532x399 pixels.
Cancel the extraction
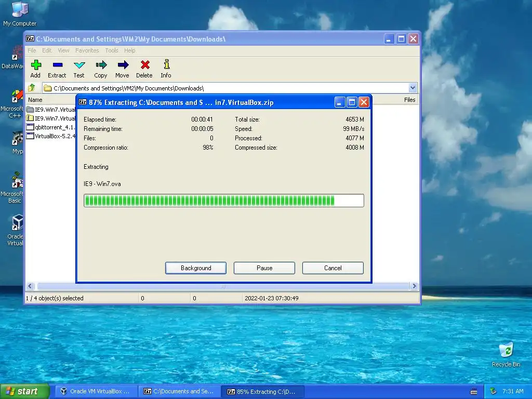(333, 268)
